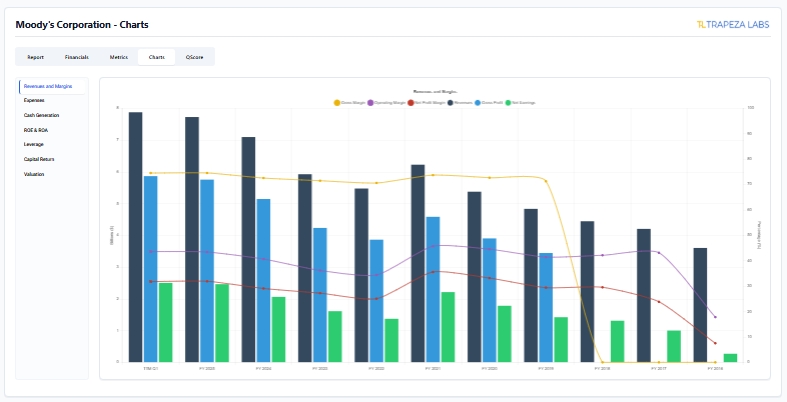
Task: Toggle the Operating Margin legend series
Action: [386, 103]
